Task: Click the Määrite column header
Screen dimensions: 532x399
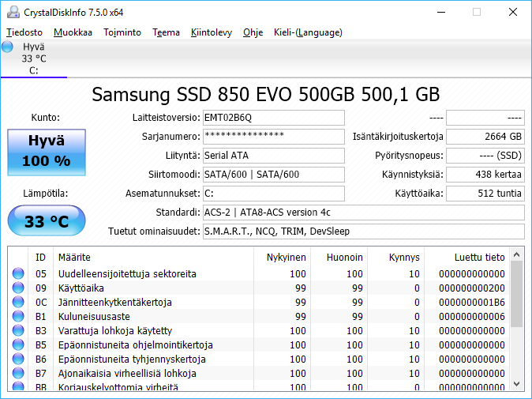Action: pyautogui.click(x=153, y=258)
